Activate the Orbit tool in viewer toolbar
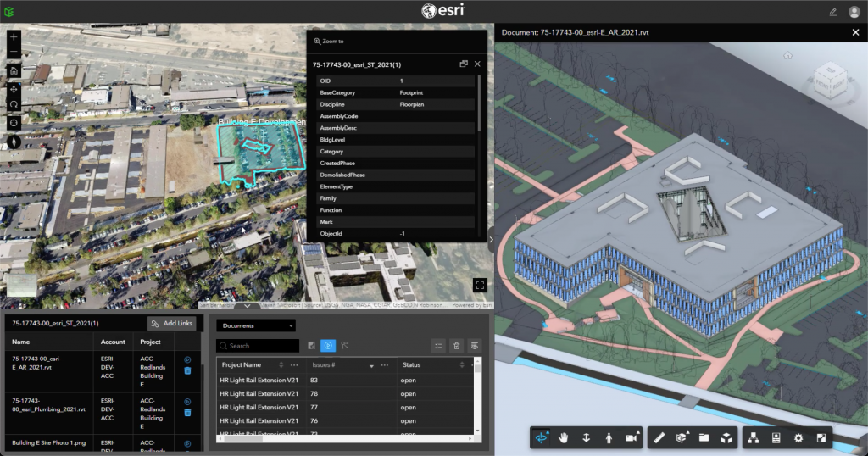 541,437
